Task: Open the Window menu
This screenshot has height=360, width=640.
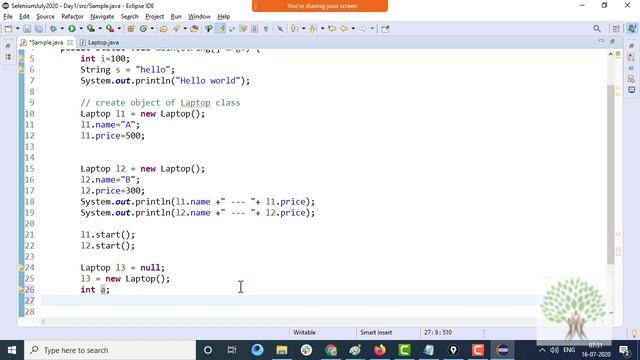Action: pyautogui.click(x=199, y=16)
